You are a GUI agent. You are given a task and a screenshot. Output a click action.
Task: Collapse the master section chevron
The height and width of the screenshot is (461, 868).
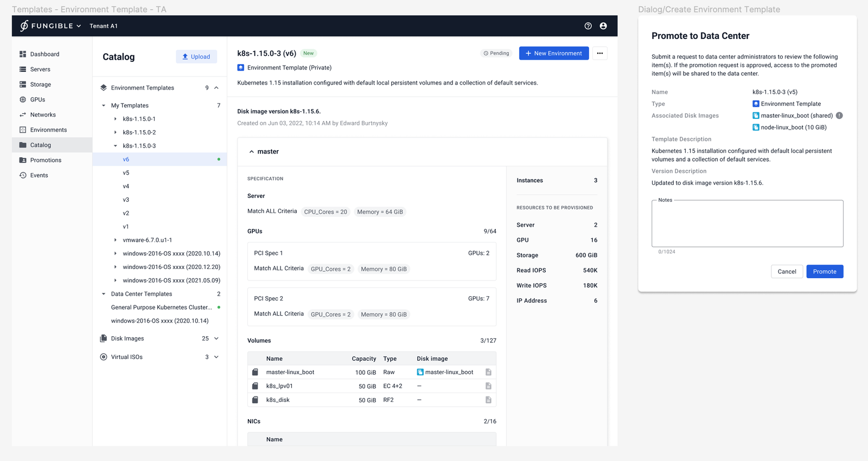point(252,152)
